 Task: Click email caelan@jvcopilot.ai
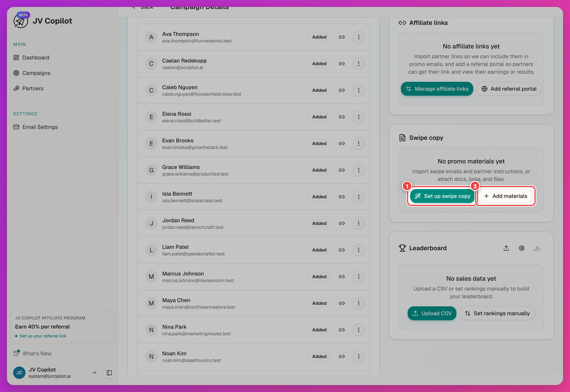coord(182,68)
